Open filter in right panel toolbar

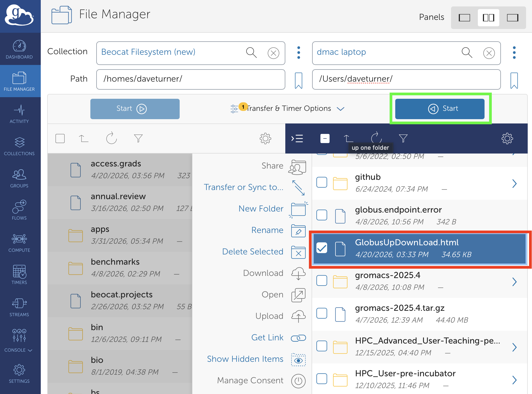[x=403, y=138]
